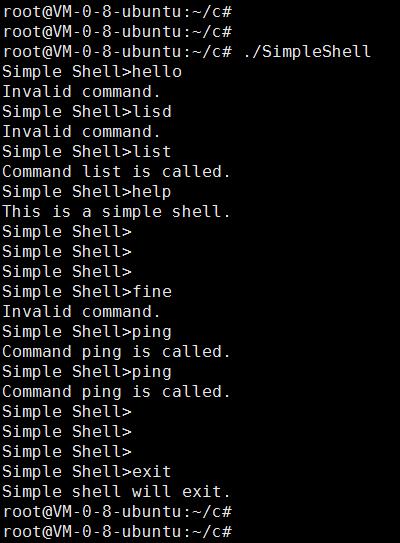Click the 'help' command entry
This screenshot has width=400, height=543.
click(152, 192)
